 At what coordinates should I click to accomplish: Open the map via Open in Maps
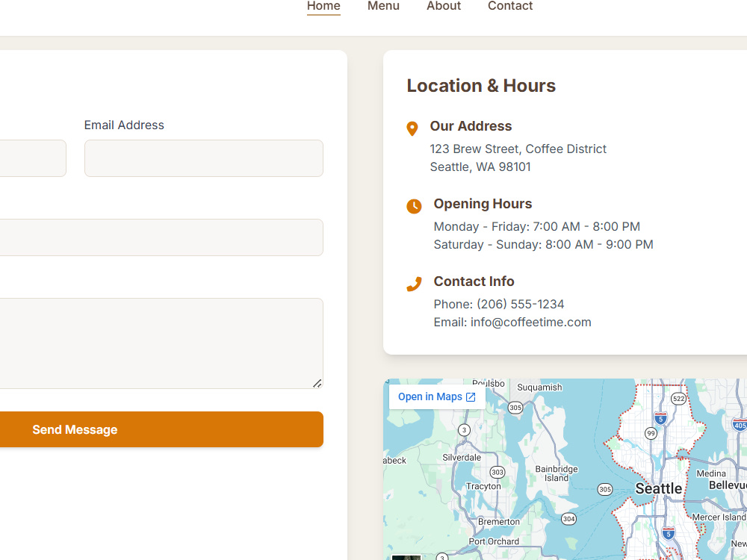437,396
